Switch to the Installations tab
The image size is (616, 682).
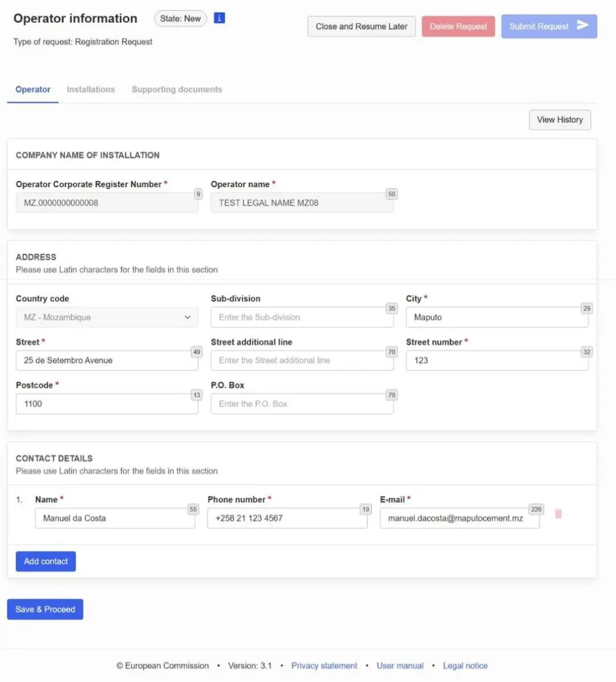91,90
